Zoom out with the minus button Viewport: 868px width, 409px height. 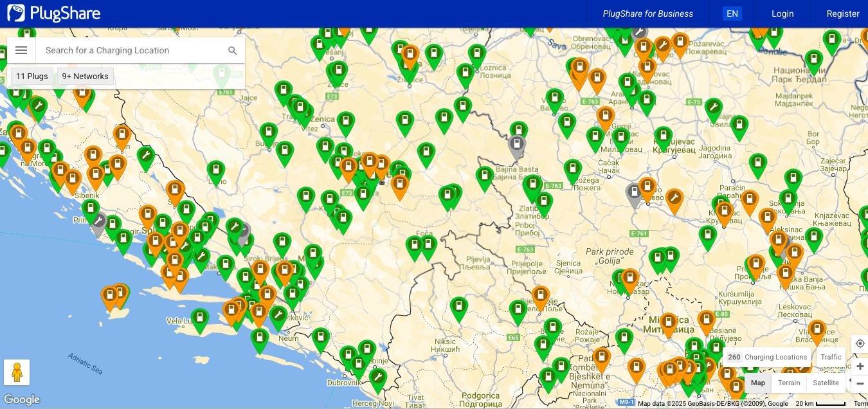tap(860, 383)
